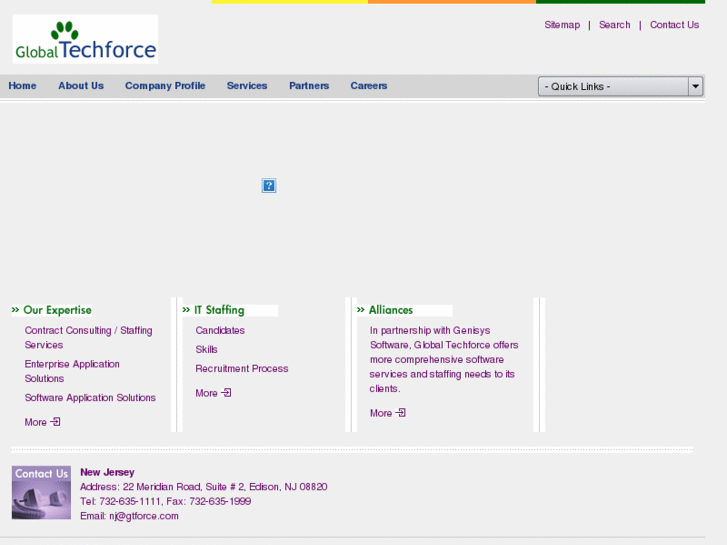The width and height of the screenshot is (727, 545).
Task: Open Enterprise Application Solutions link
Action: coord(72,371)
